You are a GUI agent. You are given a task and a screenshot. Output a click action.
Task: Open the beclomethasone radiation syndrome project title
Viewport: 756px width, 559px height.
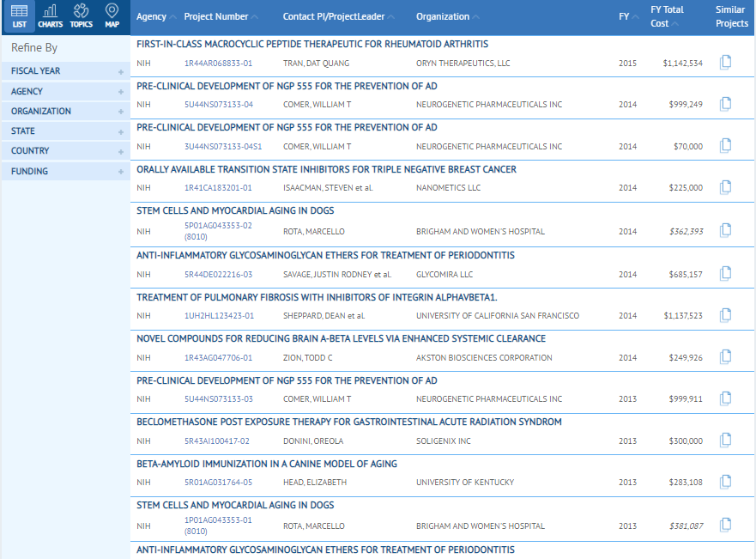(349, 422)
